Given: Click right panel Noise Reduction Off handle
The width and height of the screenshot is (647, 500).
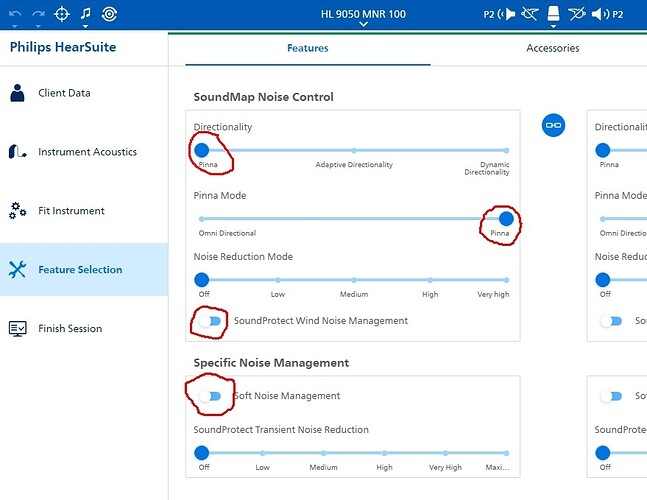Looking at the screenshot, I should 602,280.
